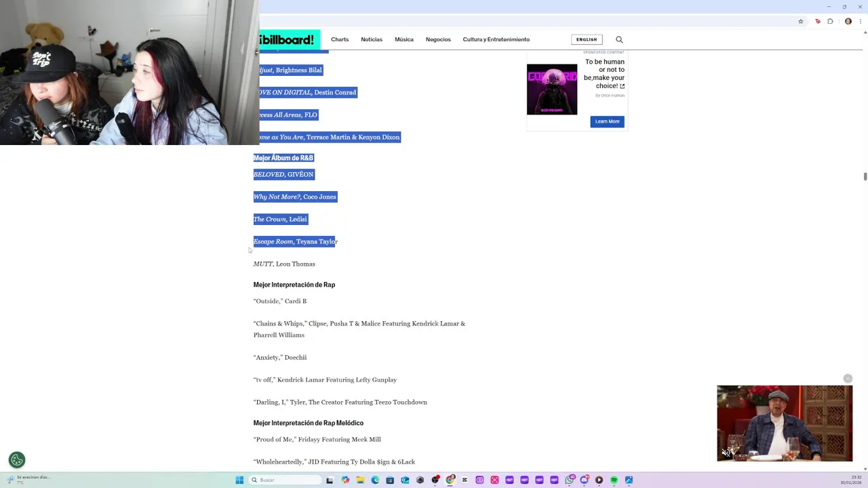Viewport: 868px width, 488px height.
Task: Open File Explorer from the taskbar
Action: click(360, 480)
